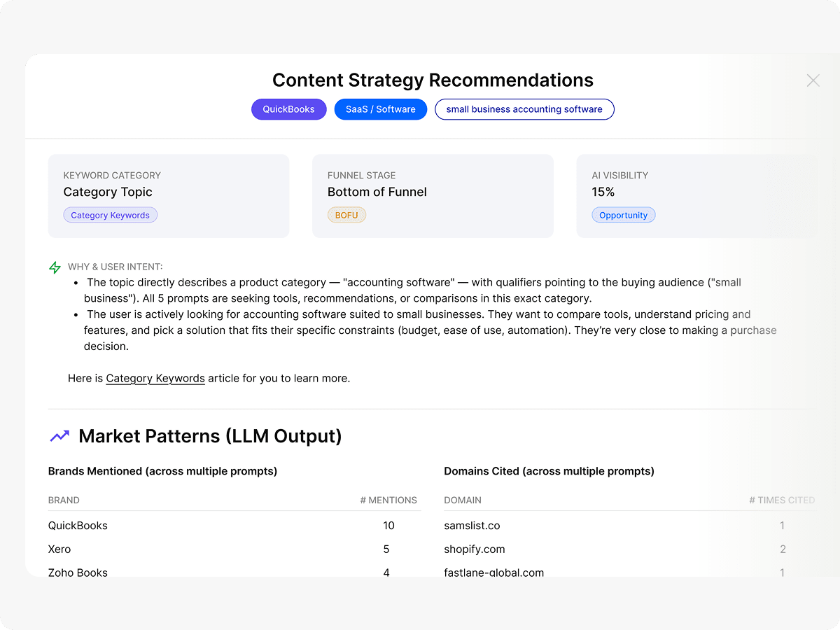The image size is (840, 630).
Task: Click the # TIMES CITED column header
Action: (x=781, y=500)
